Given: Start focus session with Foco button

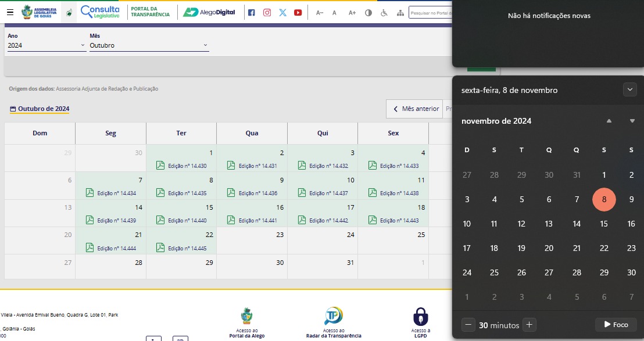Looking at the screenshot, I should pos(616,325).
